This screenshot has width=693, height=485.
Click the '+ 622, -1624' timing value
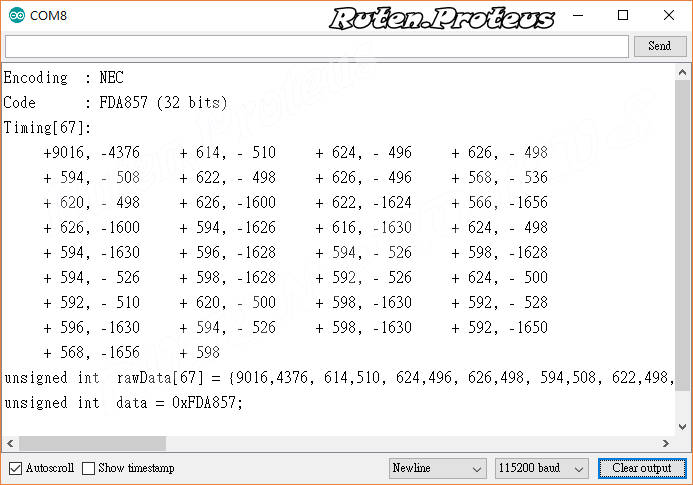point(363,202)
